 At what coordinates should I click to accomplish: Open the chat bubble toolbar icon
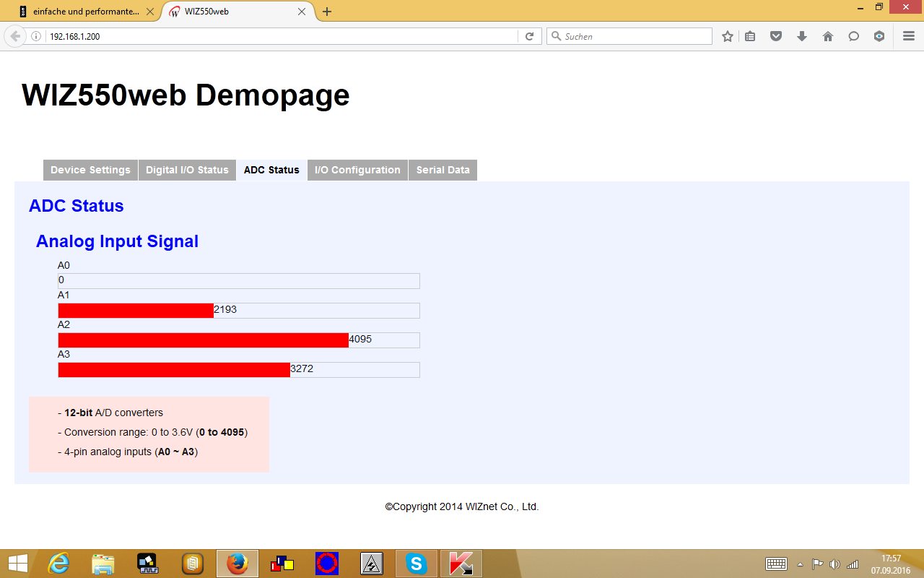click(x=853, y=36)
